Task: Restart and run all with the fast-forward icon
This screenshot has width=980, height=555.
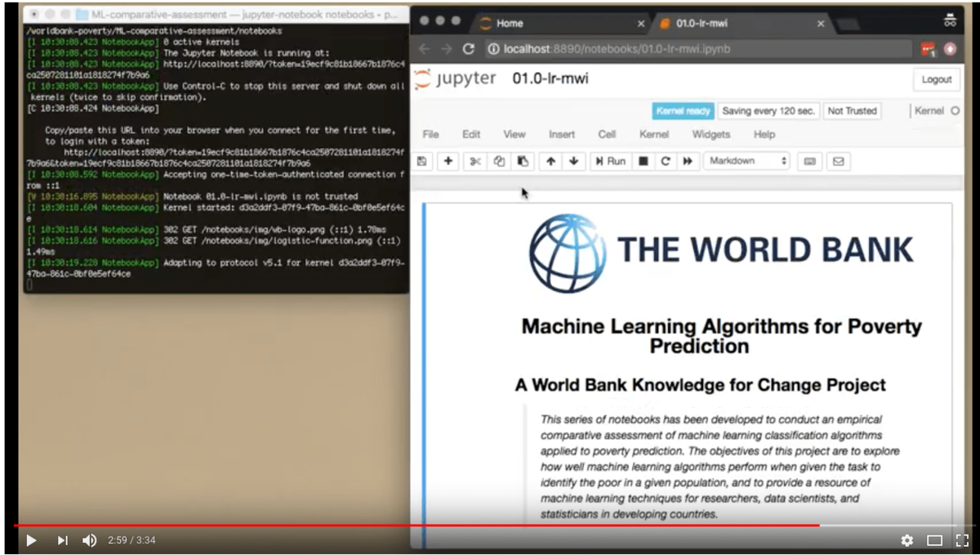Action: coord(688,162)
